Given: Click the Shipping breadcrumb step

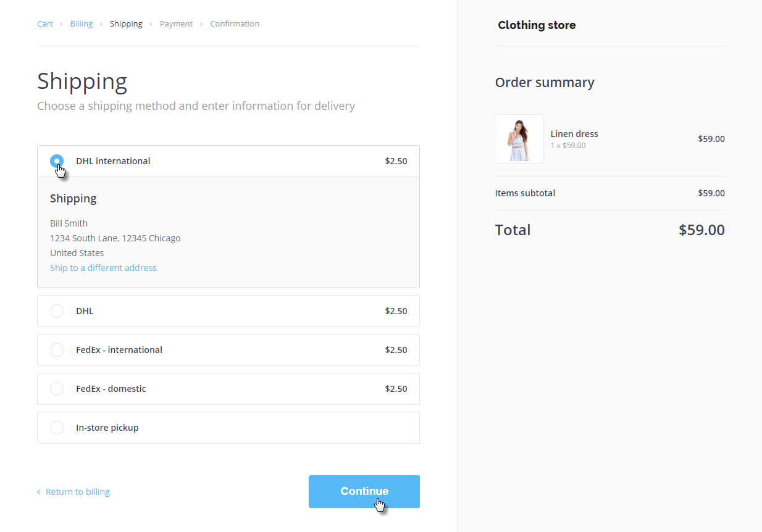Looking at the screenshot, I should tap(126, 24).
